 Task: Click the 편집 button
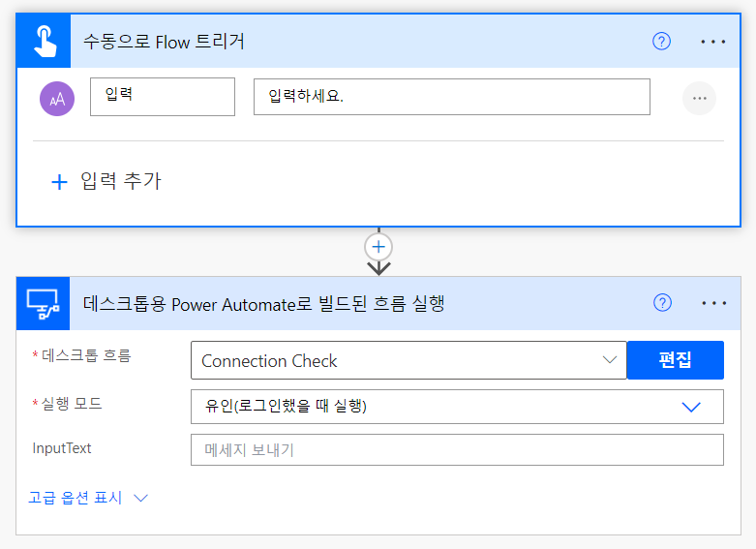(675, 360)
